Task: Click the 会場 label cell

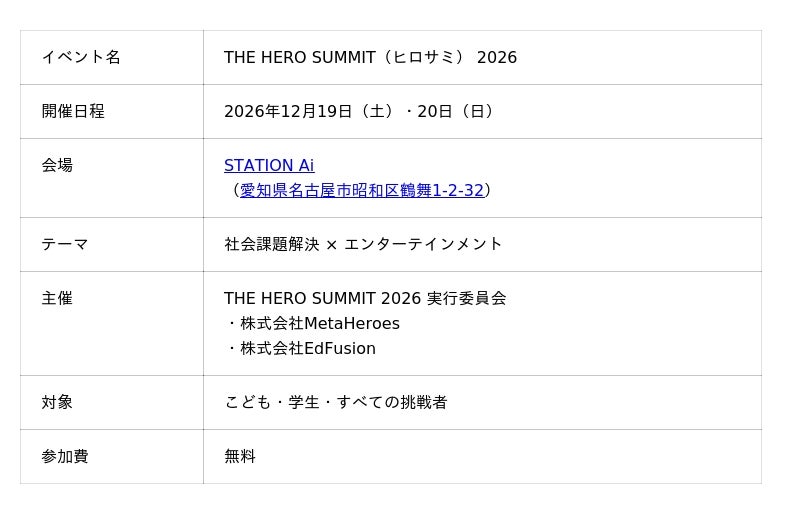Action: [57, 166]
